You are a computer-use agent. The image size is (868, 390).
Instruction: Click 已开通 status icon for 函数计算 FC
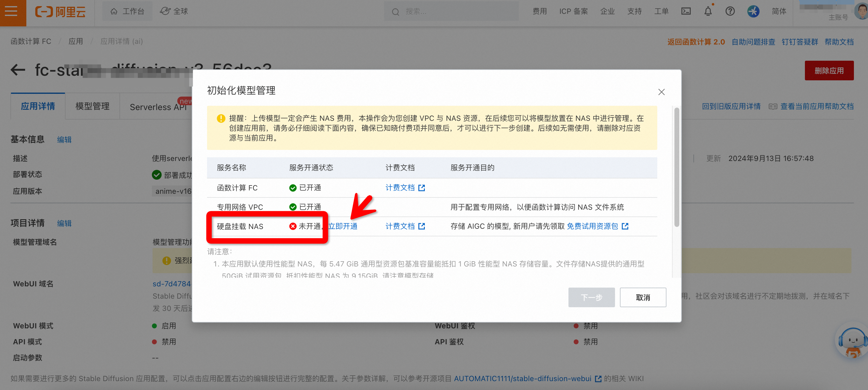tap(293, 188)
